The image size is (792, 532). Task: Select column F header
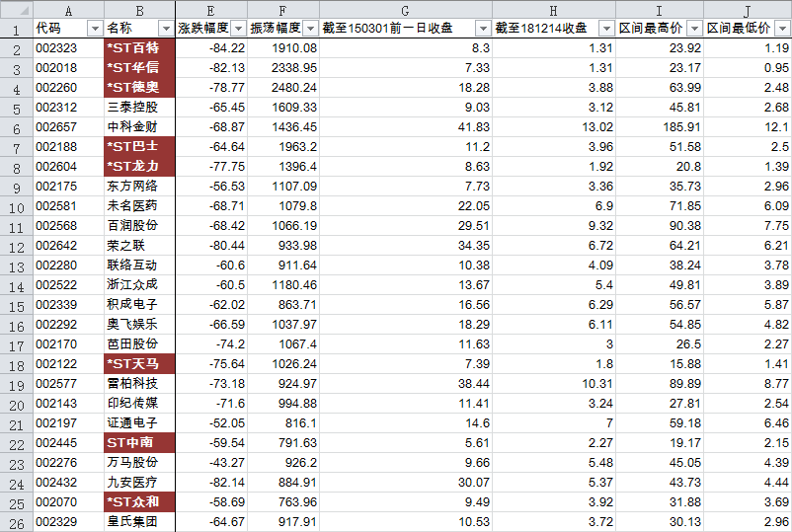point(283,10)
